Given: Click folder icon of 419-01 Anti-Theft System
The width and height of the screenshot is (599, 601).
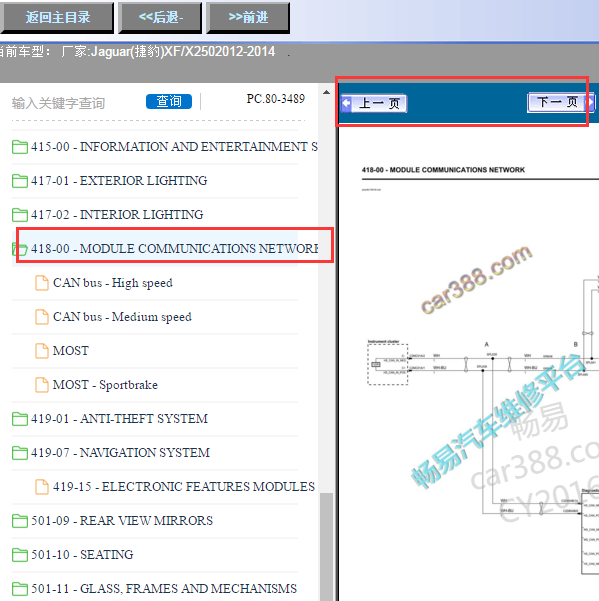Looking at the screenshot, I should [x=20, y=419].
